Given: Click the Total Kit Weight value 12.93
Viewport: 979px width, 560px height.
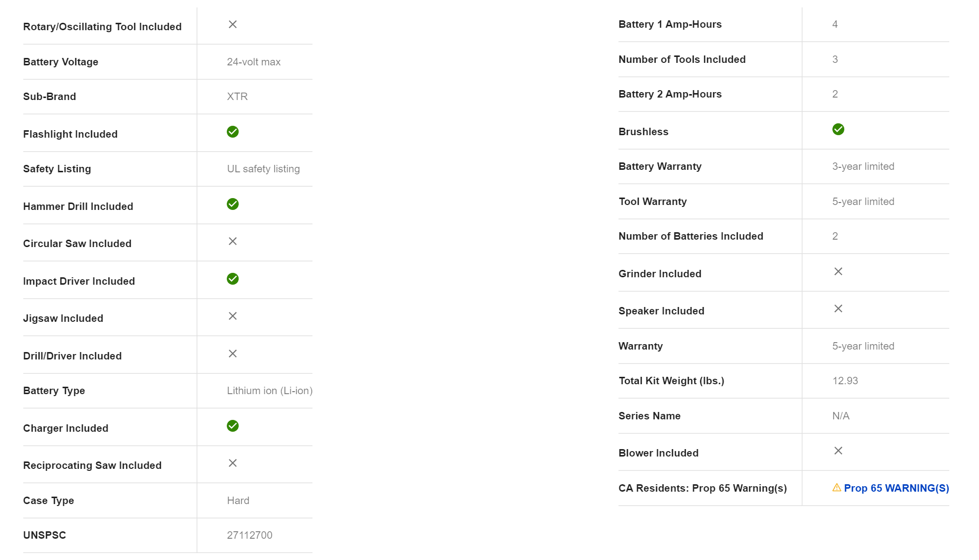Looking at the screenshot, I should tap(845, 381).
